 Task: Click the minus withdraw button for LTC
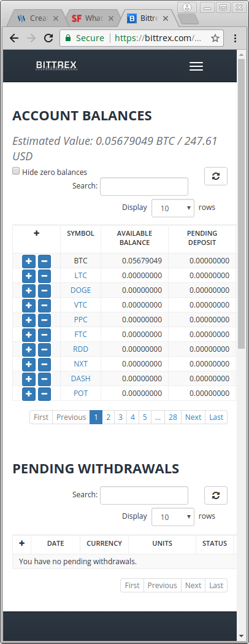44,276
